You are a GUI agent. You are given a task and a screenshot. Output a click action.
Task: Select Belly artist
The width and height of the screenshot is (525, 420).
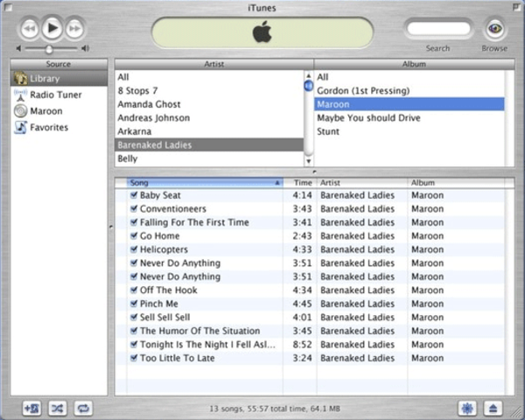pos(209,158)
